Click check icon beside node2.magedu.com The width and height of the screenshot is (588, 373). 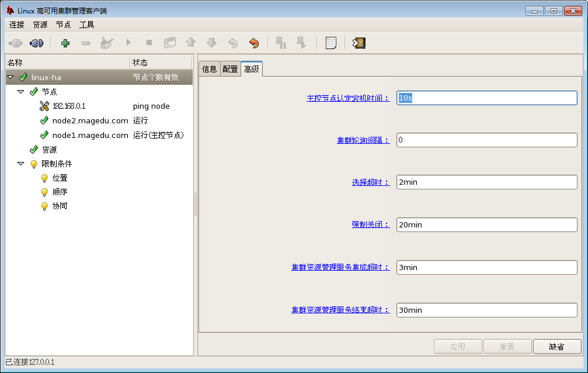pos(44,120)
